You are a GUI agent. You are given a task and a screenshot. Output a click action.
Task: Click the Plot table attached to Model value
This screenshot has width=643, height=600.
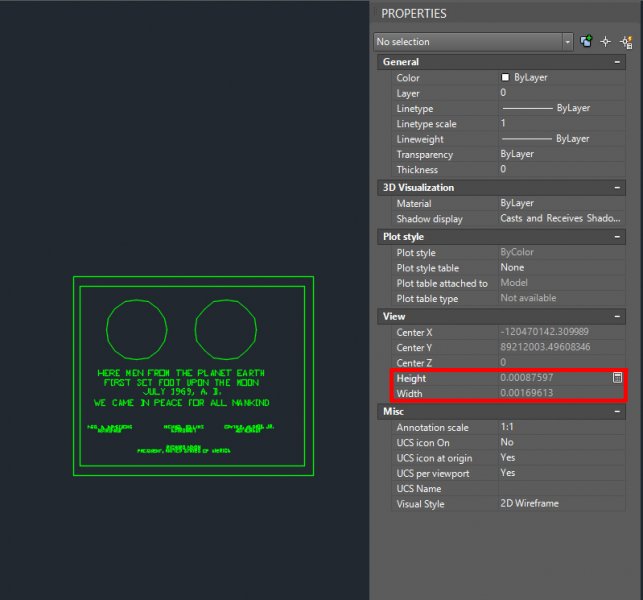[562, 283]
